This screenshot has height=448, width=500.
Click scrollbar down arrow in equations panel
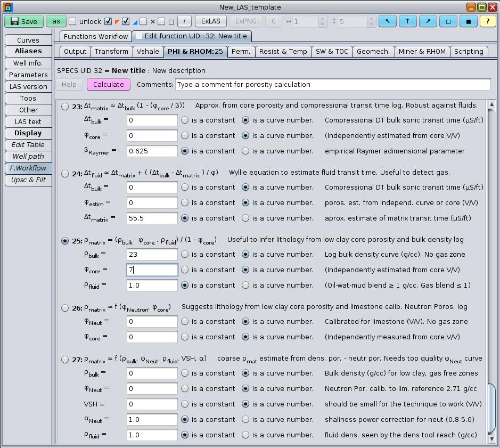click(x=491, y=439)
